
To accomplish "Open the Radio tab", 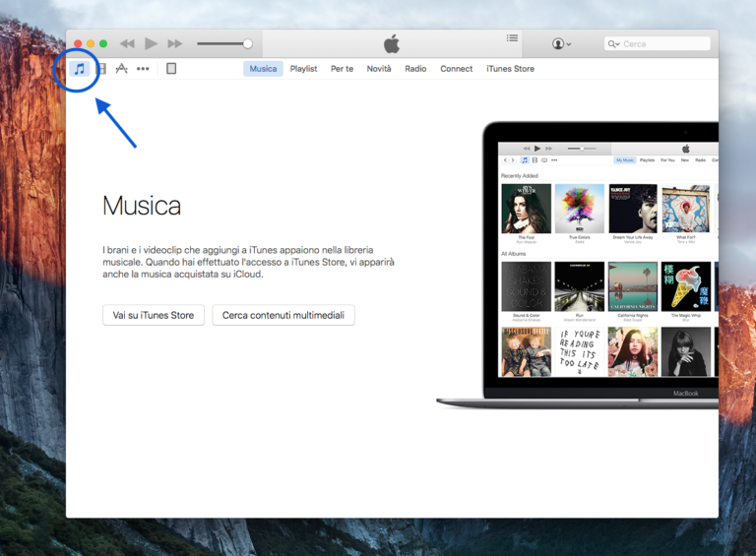I will tap(415, 69).
